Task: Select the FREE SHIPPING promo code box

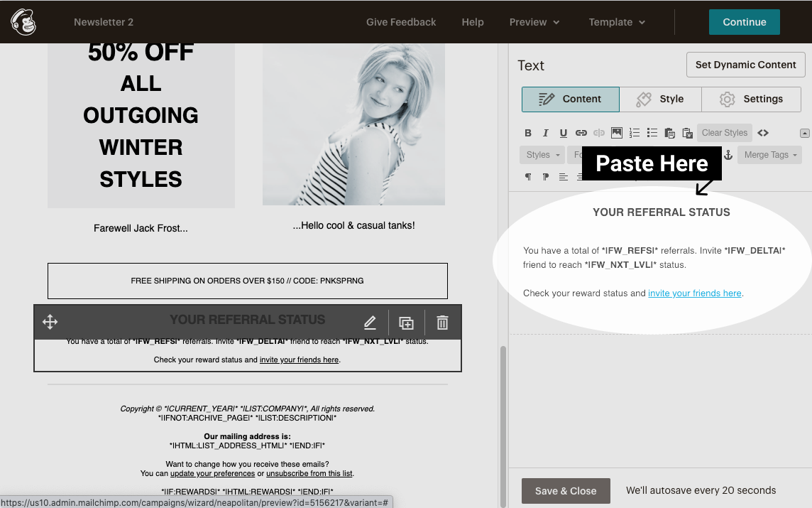Action: (x=248, y=281)
